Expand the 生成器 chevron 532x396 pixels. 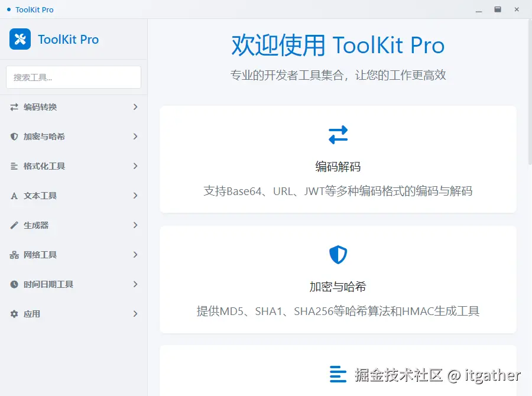[135, 225]
